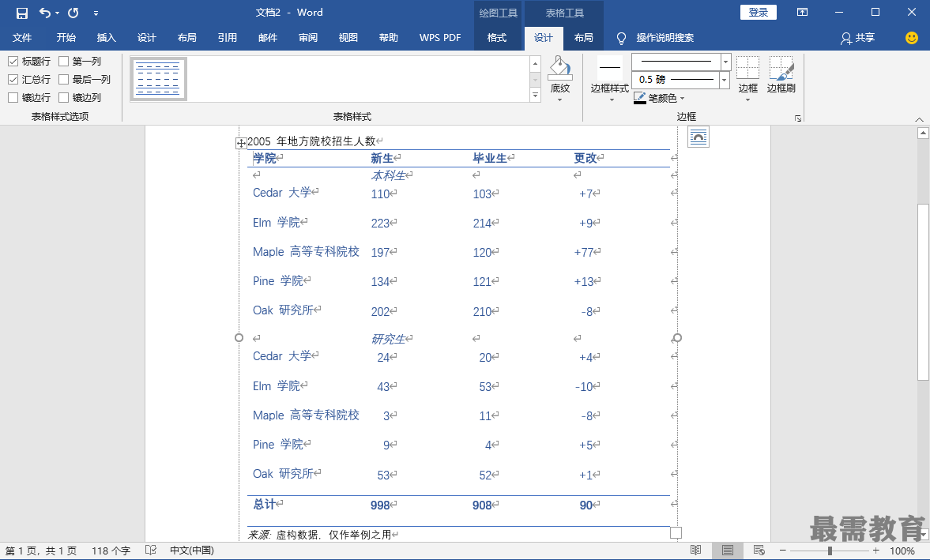Image resolution: width=930 pixels, height=560 pixels.
Task: Open the 边框 dropdown arrow
Action: [x=747, y=100]
